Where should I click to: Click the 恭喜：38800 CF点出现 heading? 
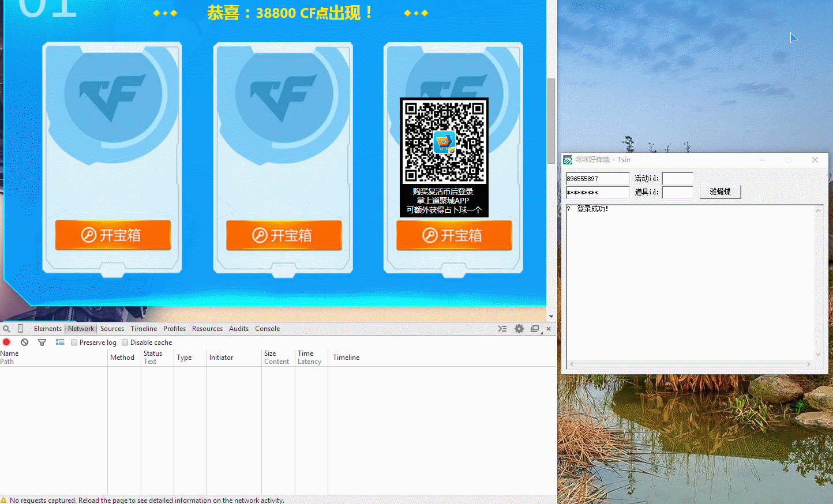click(290, 13)
